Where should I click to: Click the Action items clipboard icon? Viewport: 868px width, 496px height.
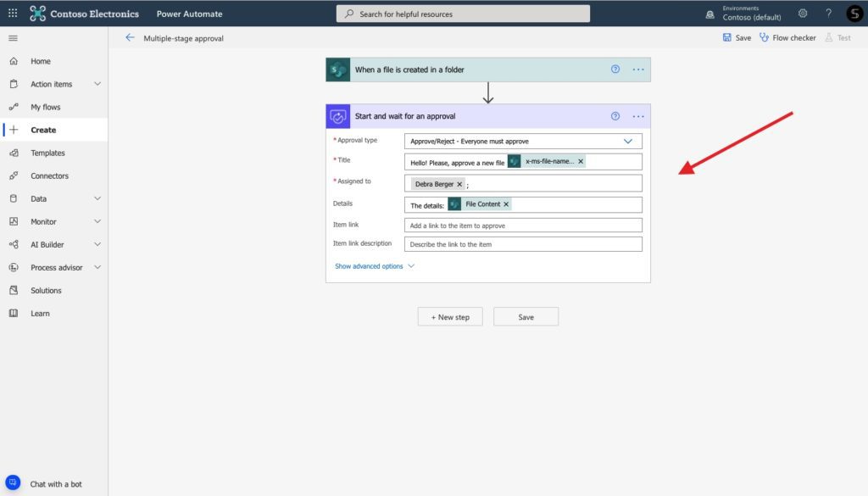(x=14, y=84)
